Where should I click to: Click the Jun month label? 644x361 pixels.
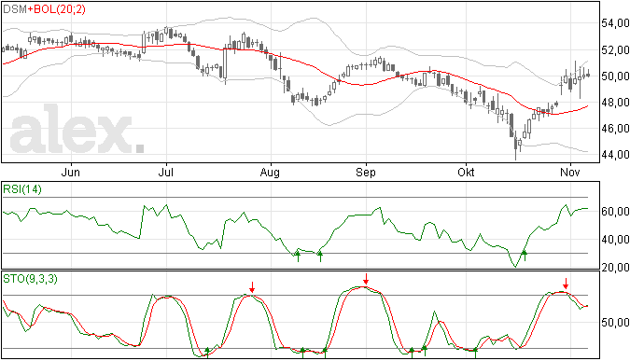pos(71,172)
